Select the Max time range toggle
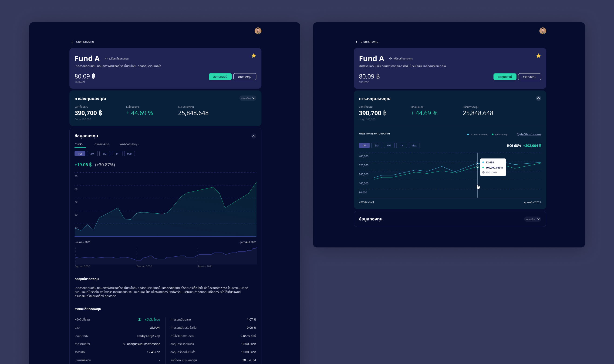This screenshot has width=614, height=364. point(129,154)
